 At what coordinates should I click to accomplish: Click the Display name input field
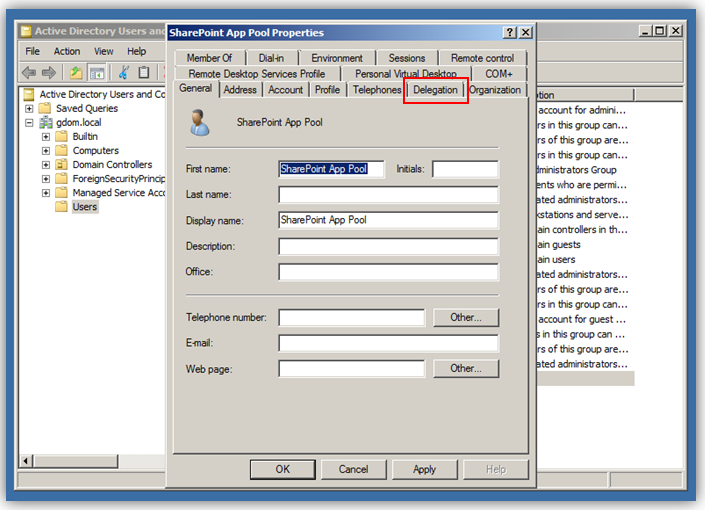(x=388, y=220)
